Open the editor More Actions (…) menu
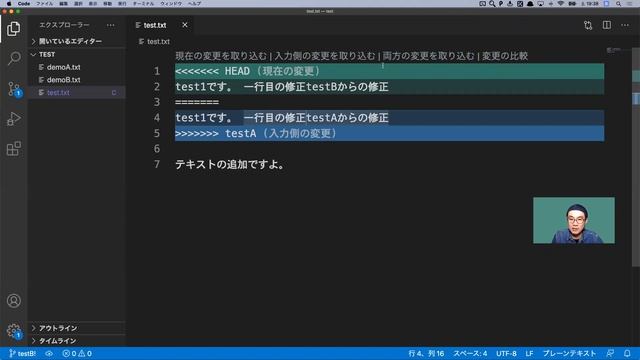This screenshot has height=360, width=640. click(625, 25)
